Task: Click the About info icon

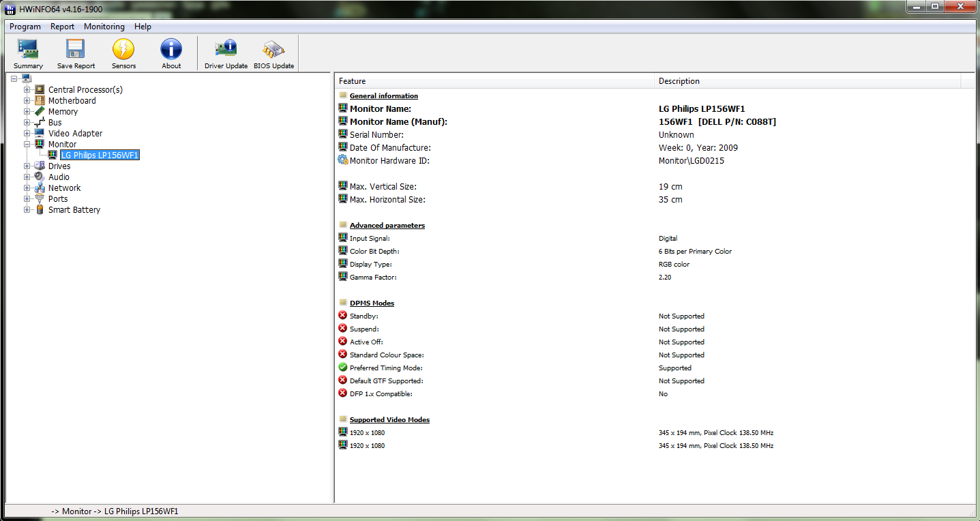Action: point(171,49)
